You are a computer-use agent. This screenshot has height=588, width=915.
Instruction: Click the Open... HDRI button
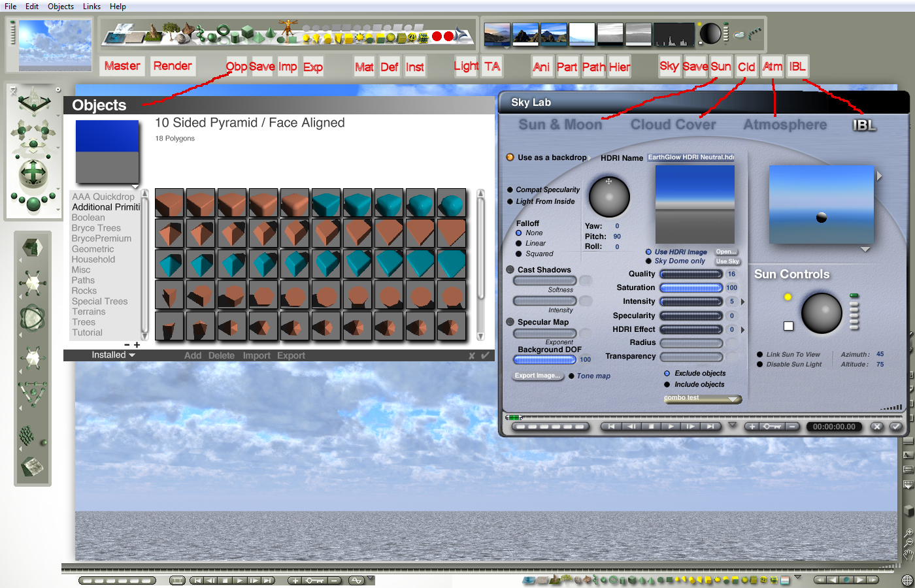coord(725,252)
